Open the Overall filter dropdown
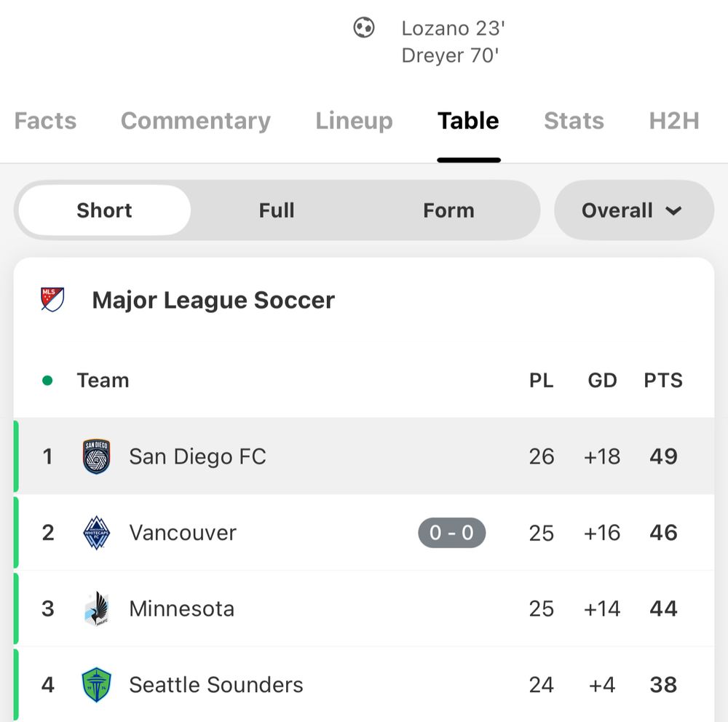Image resolution: width=728 pixels, height=722 pixels. 634,210
